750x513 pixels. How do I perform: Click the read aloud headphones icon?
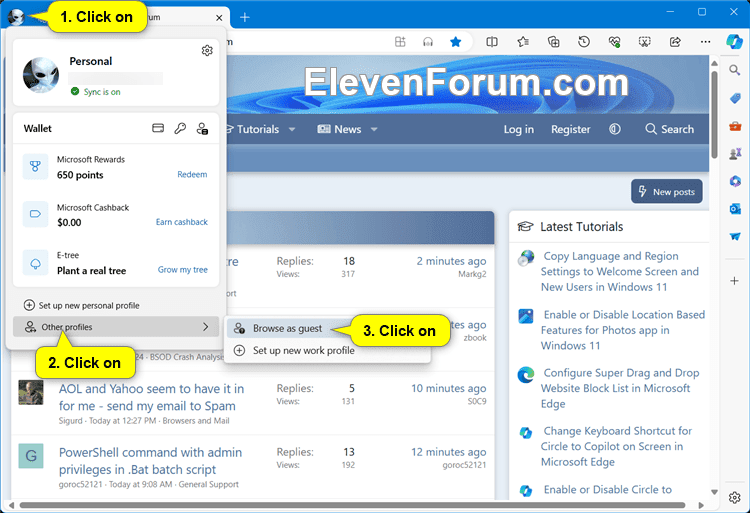tap(428, 42)
